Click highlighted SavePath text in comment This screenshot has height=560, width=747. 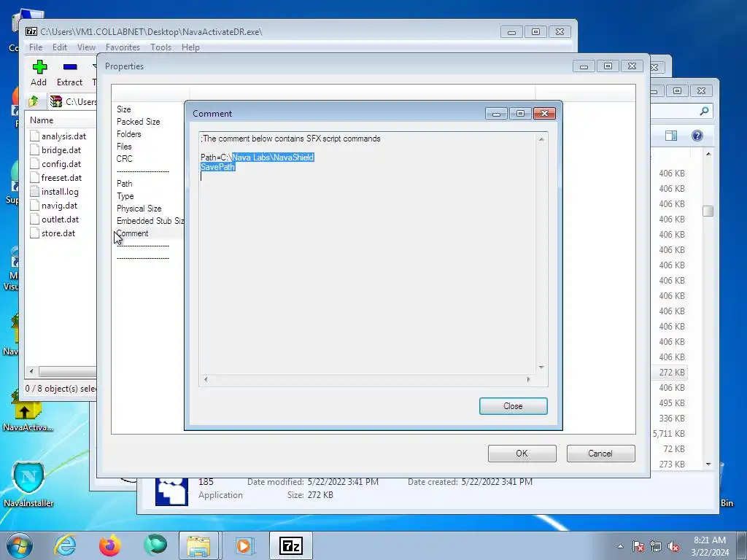point(217,167)
